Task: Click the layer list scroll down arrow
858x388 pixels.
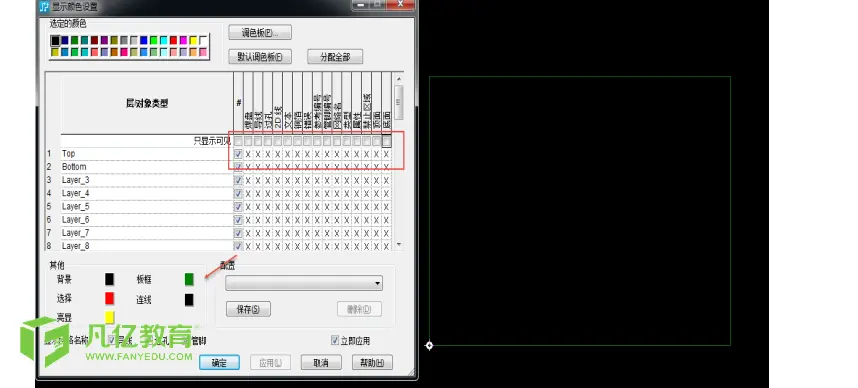Action: [398, 244]
